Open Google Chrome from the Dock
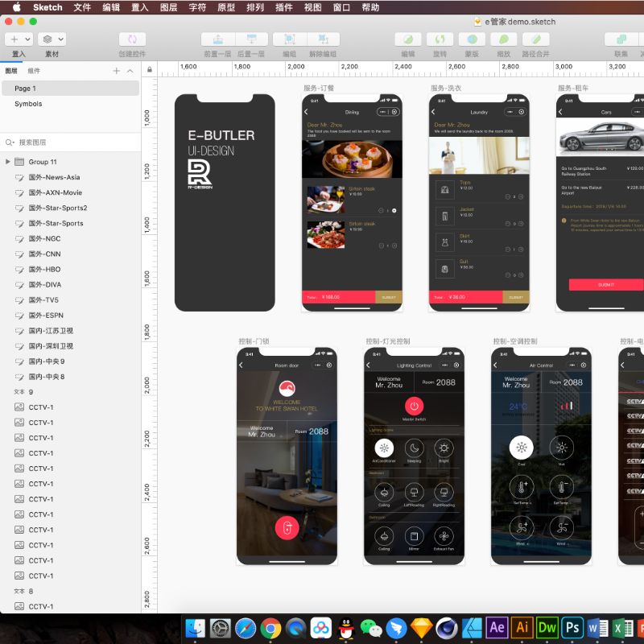 [270, 628]
